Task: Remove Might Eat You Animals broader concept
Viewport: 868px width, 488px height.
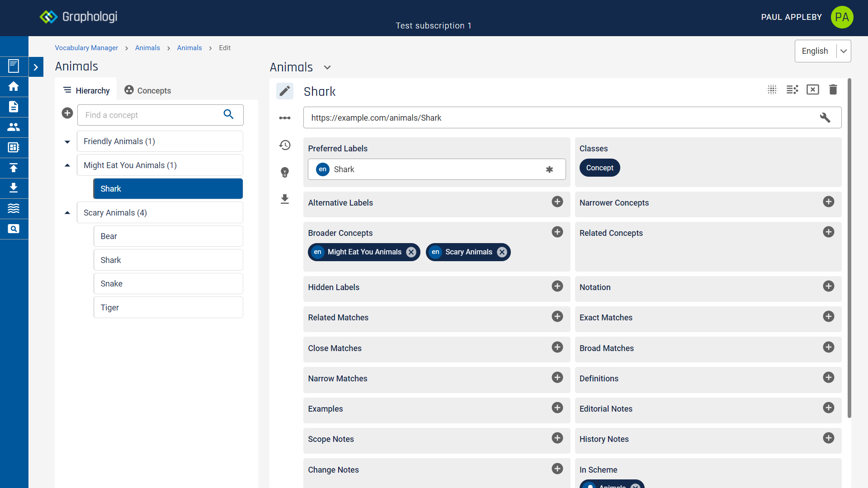Action: pyautogui.click(x=411, y=252)
